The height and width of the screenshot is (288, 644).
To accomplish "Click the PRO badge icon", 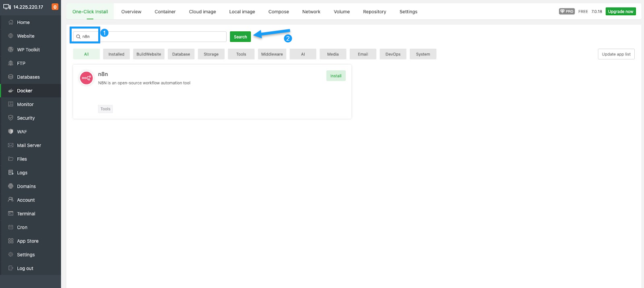I will [567, 11].
